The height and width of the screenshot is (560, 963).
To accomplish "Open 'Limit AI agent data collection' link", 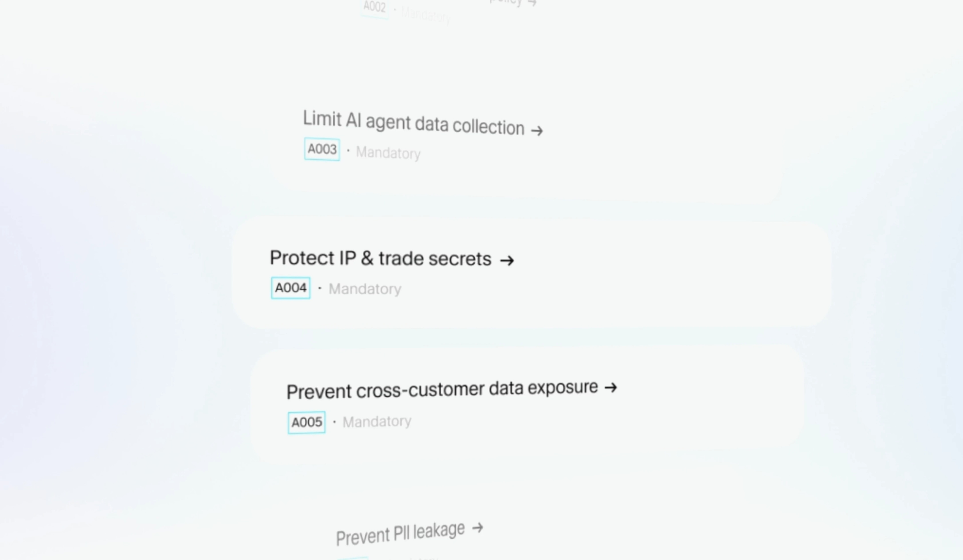I will click(x=414, y=123).
